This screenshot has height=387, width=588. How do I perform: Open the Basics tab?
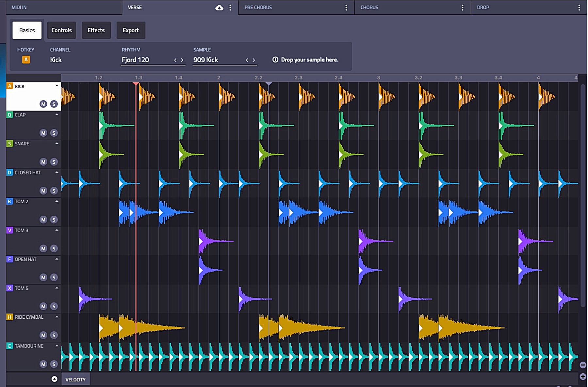27,30
